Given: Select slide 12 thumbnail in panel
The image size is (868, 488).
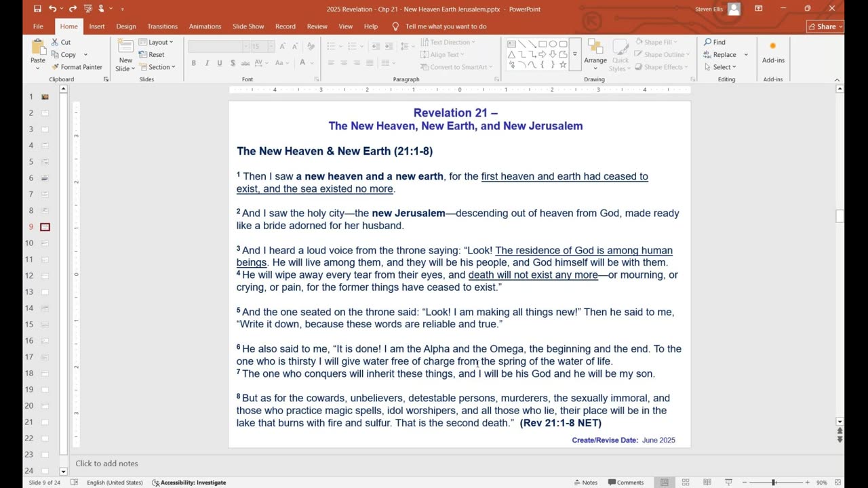Looking at the screenshot, I should click(x=45, y=276).
